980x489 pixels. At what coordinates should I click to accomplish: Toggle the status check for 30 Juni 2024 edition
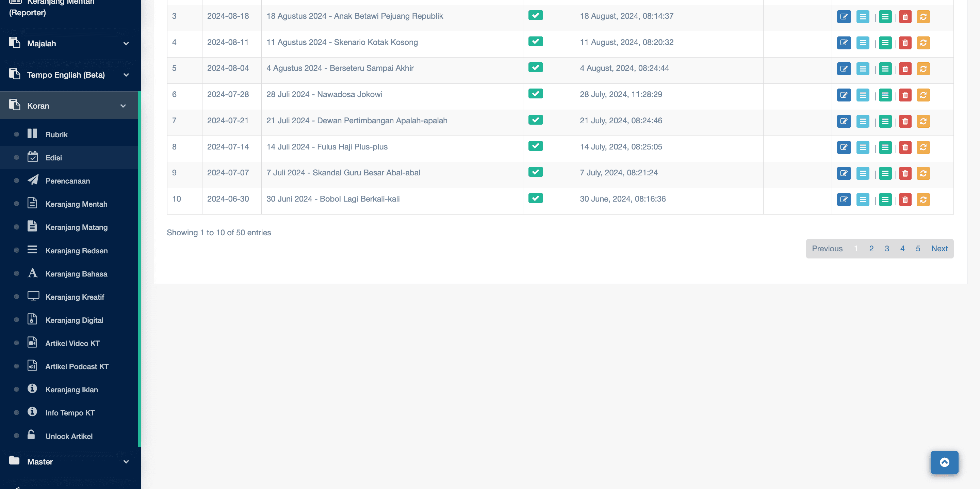click(x=536, y=198)
